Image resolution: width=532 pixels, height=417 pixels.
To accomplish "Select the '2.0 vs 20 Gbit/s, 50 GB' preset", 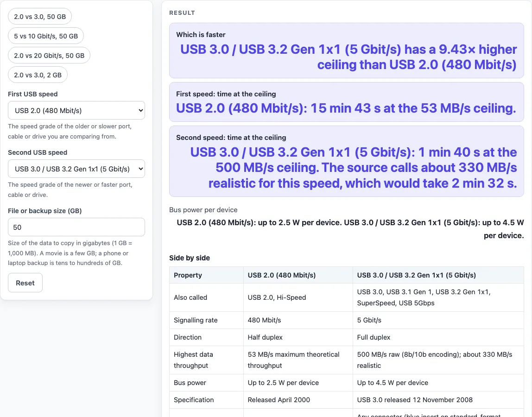I will [x=49, y=55].
